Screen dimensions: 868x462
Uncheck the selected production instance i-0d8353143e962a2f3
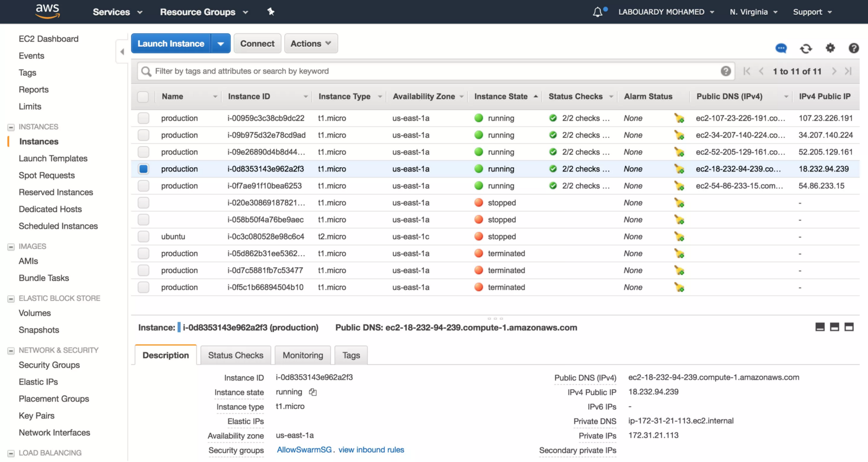coord(143,169)
